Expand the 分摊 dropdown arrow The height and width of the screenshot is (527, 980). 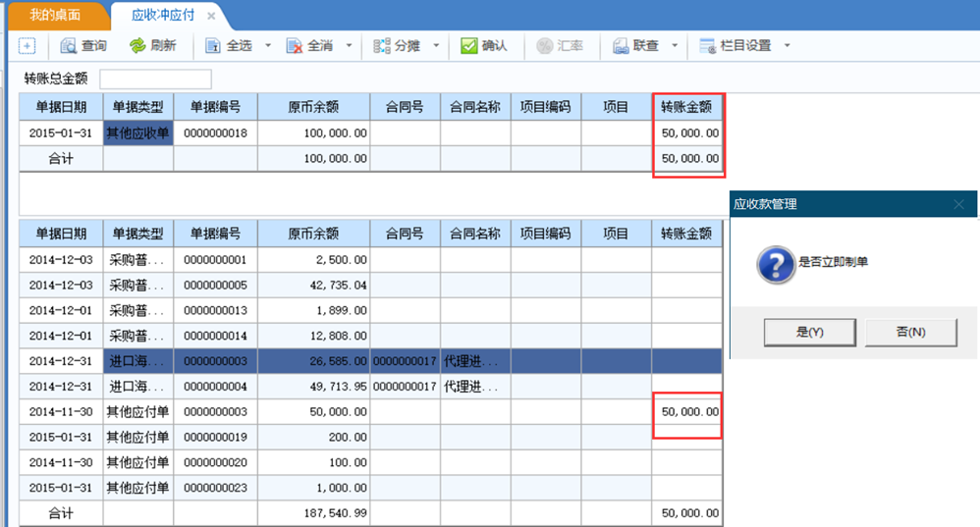436,45
